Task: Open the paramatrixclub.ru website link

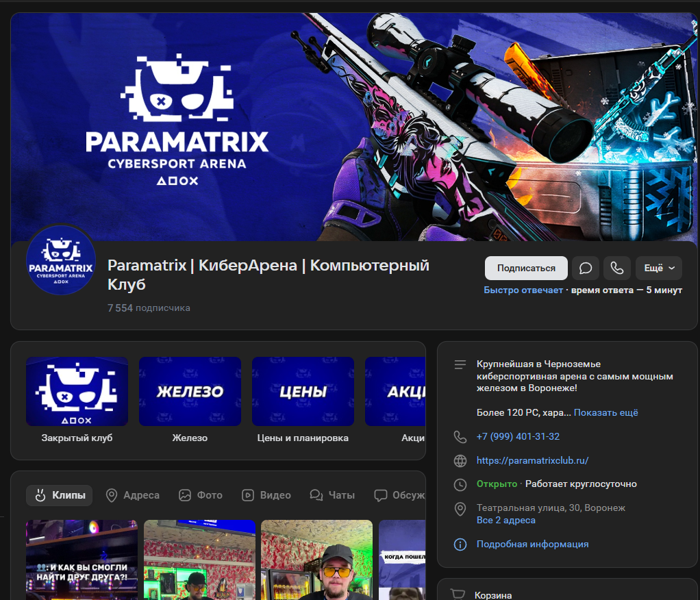Action: tap(532, 460)
